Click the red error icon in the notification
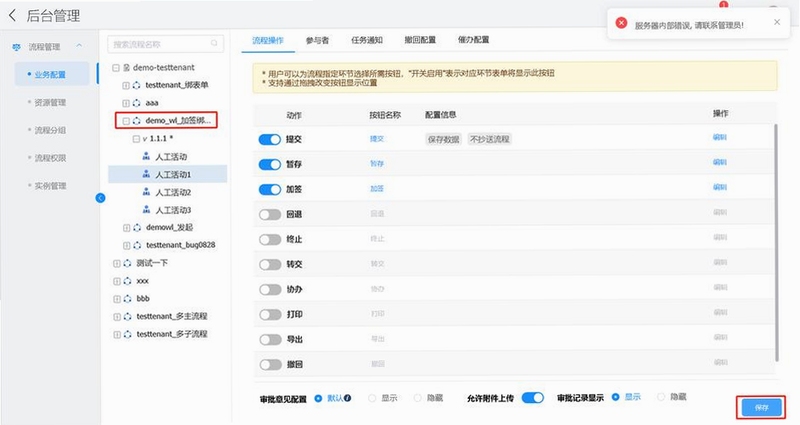 (621, 23)
